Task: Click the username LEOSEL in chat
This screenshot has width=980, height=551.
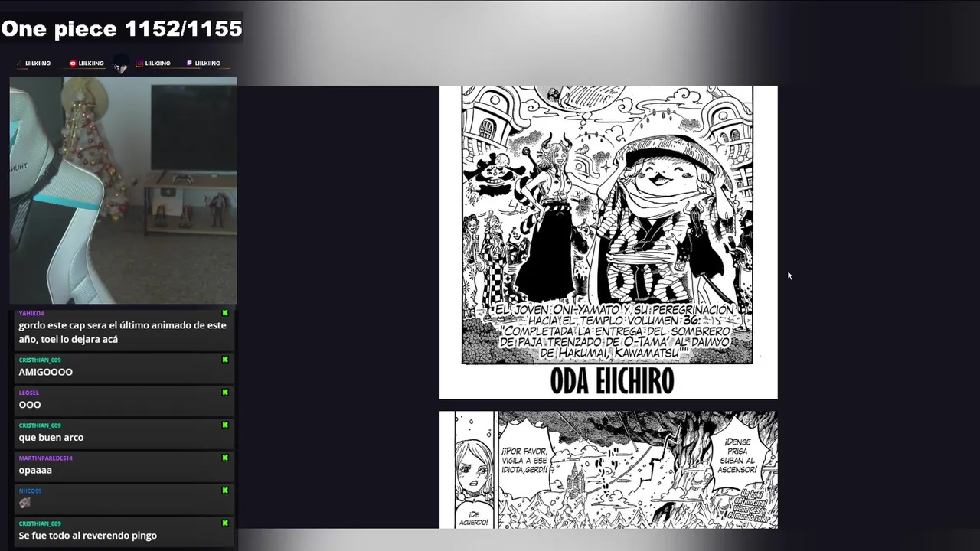Action: 29,393
